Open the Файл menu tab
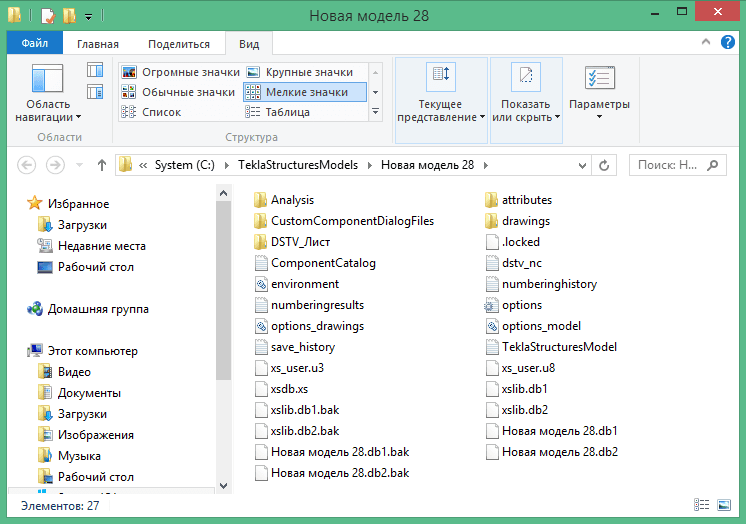Screen dimensions: 746x524 click(x=35, y=43)
